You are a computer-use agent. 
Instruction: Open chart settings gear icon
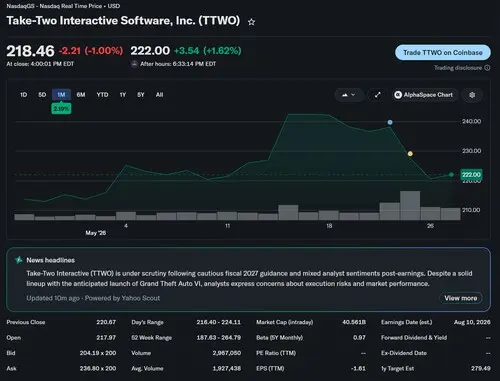[x=472, y=95]
